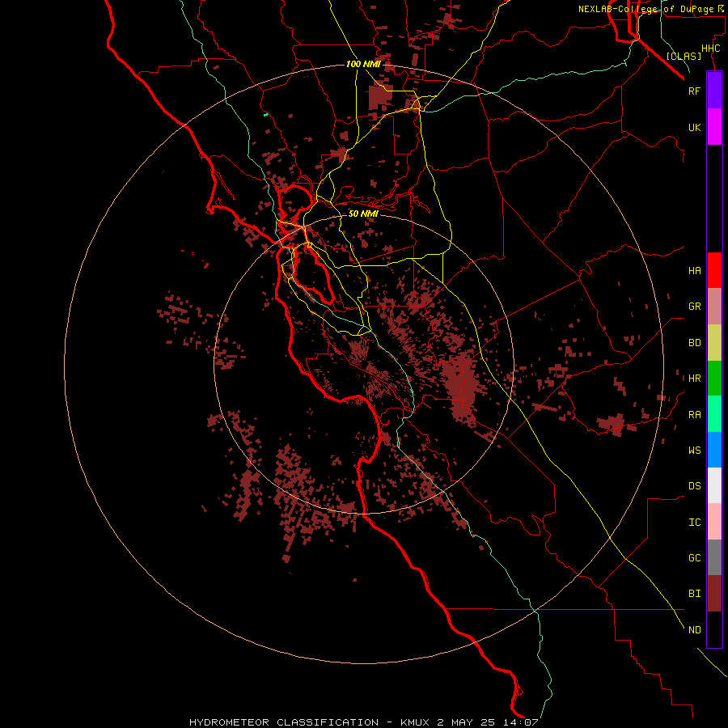
Task: Click the IC text label in legend
Action: click(694, 523)
